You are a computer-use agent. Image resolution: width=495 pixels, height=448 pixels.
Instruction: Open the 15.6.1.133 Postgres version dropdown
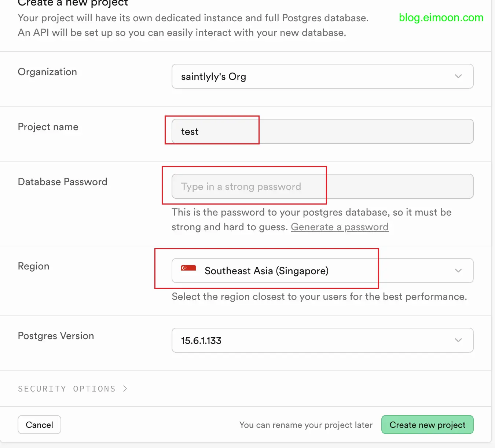[x=322, y=340]
